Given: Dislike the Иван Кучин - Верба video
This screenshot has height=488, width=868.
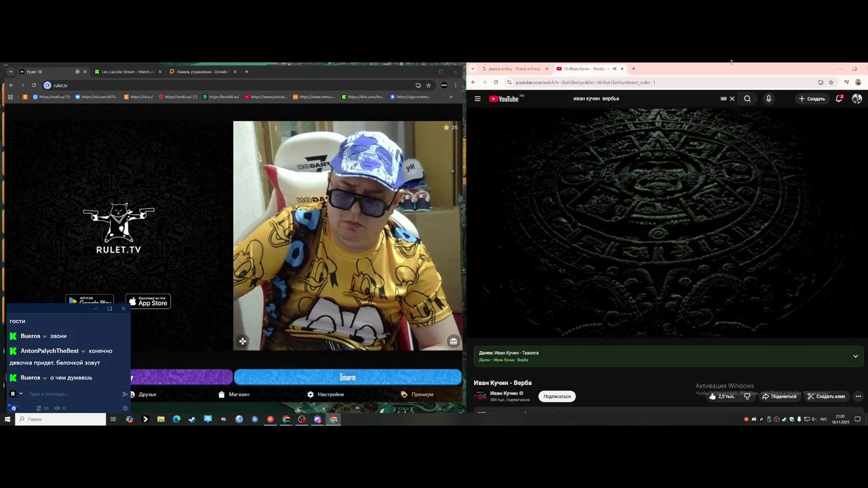Looking at the screenshot, I should [747, 396].
